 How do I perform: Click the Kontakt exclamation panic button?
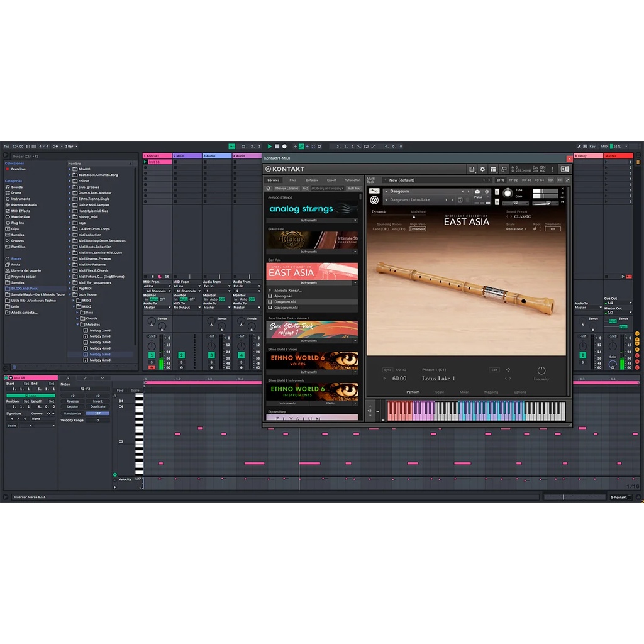(x=553, y=169)
